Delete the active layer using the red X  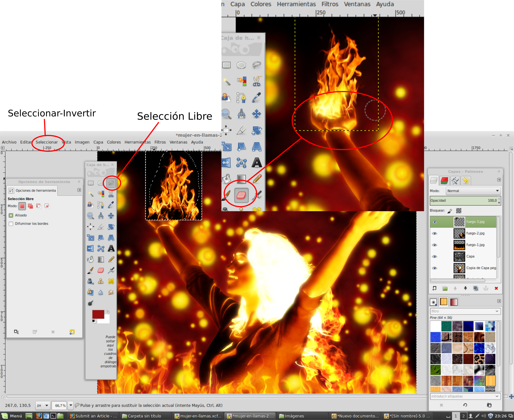[497, 288]
